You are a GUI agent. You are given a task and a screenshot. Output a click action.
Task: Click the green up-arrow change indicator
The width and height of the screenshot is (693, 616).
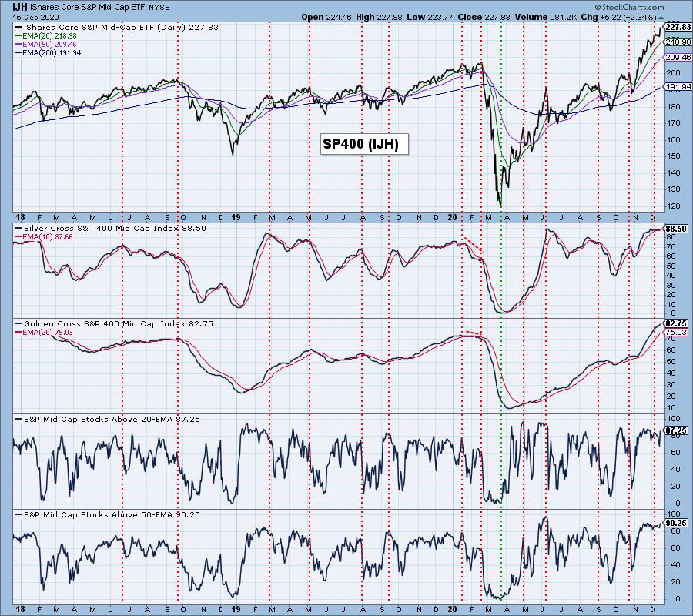[x=661, y=18]
